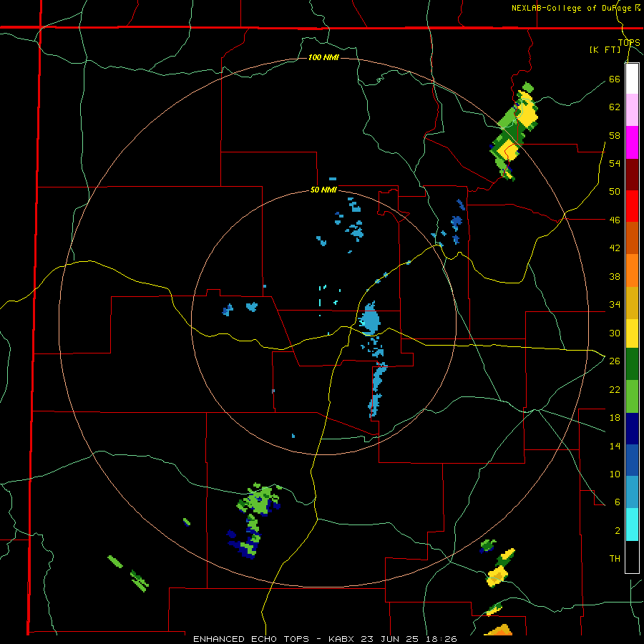Viewport: 644px width, 644px height.
Task: Click the dark green legend swatch
Action: coord(632,364)
